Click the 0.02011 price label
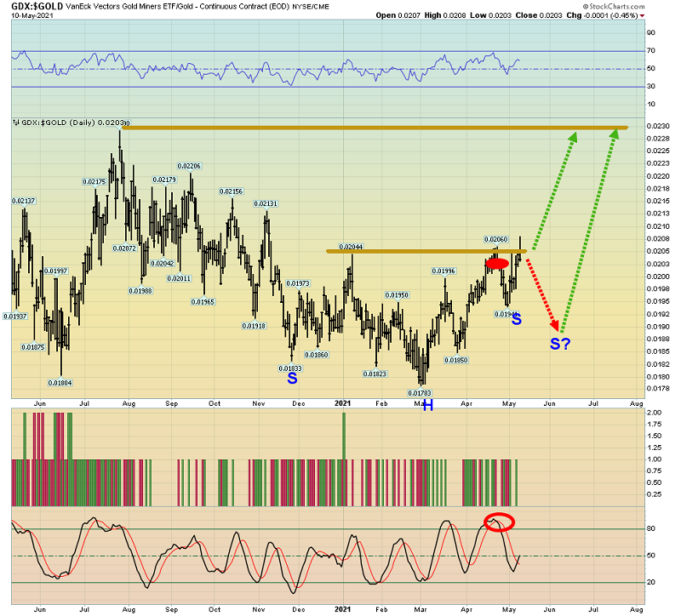Image resolution: width=681 pixels, height=616 pixels. pos(179,278)
